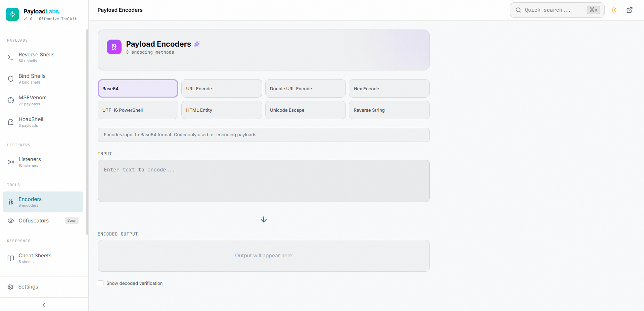Screen dimensions: 644x311
Task: Open MSFVenom payloads page
Action: pyautogui.click(x=43, y=100)
